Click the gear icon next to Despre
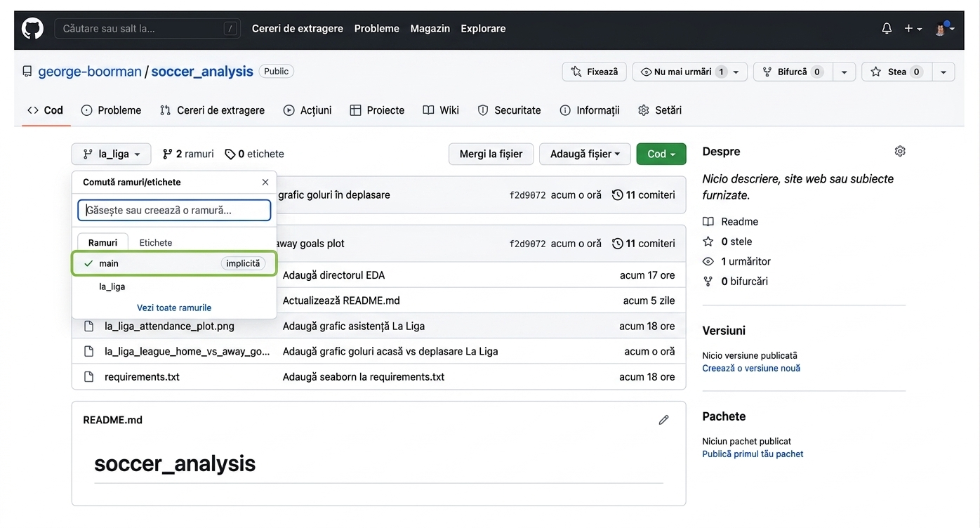This screenshot has height=528, width=980. (900, 151)
